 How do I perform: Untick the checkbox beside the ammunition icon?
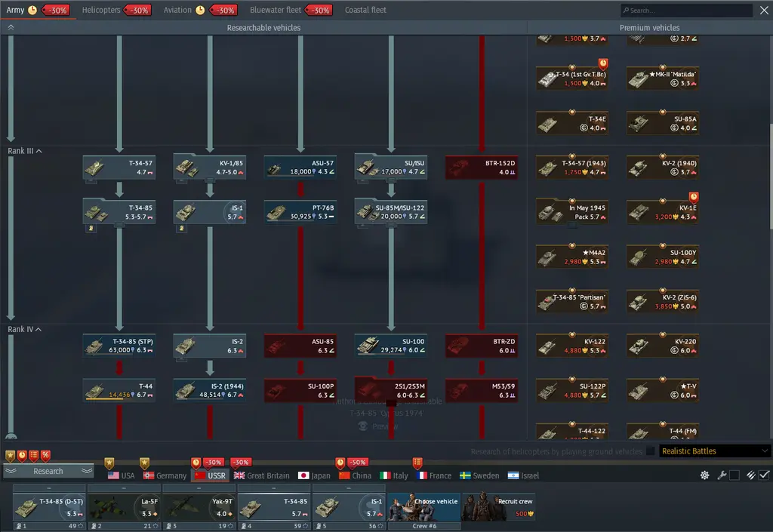(x=764, y=475)
